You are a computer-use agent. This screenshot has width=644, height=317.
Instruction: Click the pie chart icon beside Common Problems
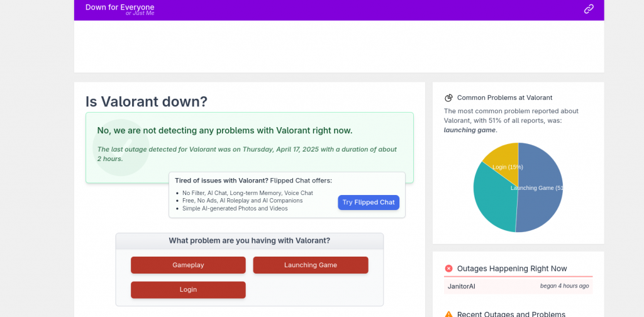click(449, 97)
